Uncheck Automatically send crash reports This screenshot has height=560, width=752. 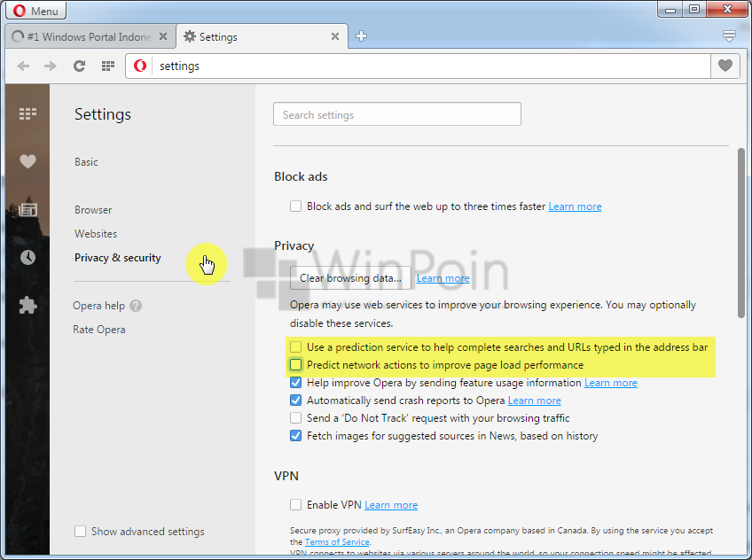tap(295, 400)
